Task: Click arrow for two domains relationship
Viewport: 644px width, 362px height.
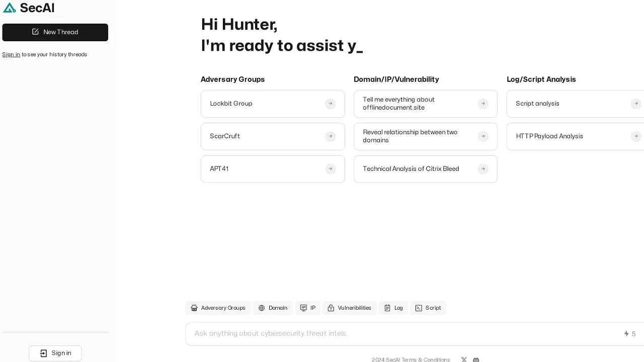Action: pos(483,136)
